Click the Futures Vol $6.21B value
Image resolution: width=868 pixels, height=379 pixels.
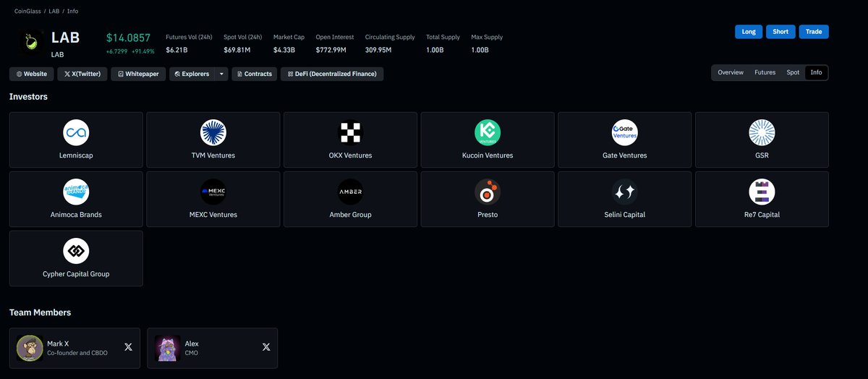pyautogui.click(x=176, y=50)
